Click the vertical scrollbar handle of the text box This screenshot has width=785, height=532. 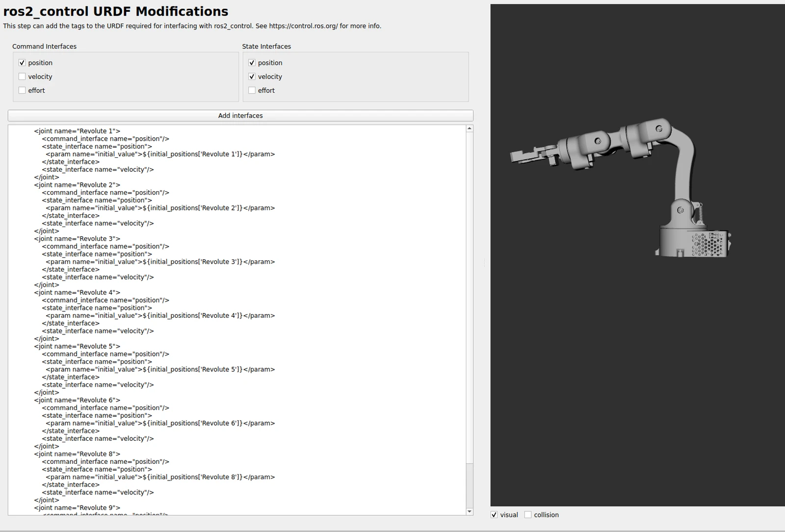tap(470, 485)
